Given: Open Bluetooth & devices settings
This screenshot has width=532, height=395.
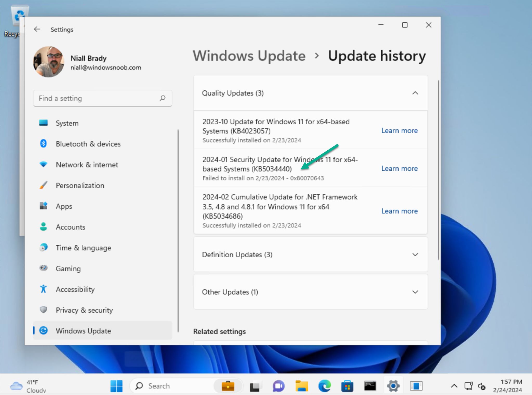Looking at the screenshot, I should pos(102,144).
